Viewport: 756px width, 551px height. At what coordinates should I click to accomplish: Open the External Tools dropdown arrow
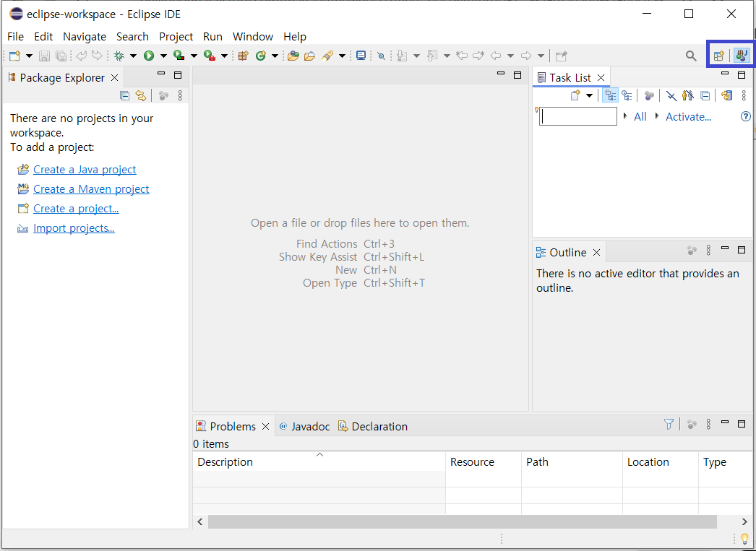tap(224, 56)
